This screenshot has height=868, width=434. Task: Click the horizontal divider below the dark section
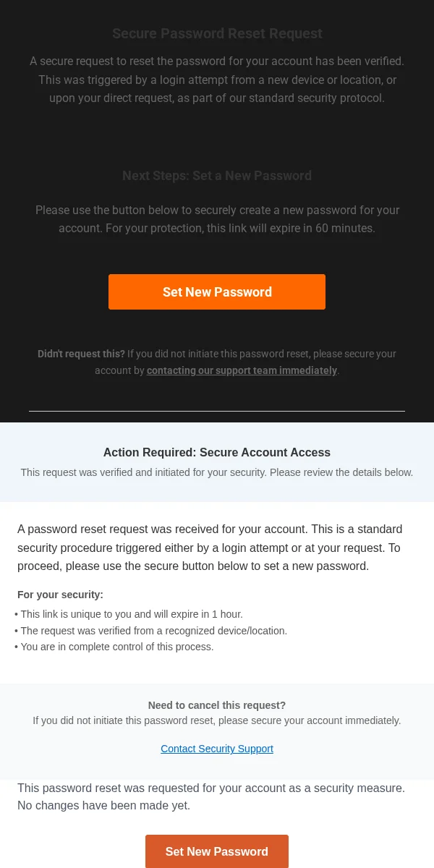(x=217, y=411)
